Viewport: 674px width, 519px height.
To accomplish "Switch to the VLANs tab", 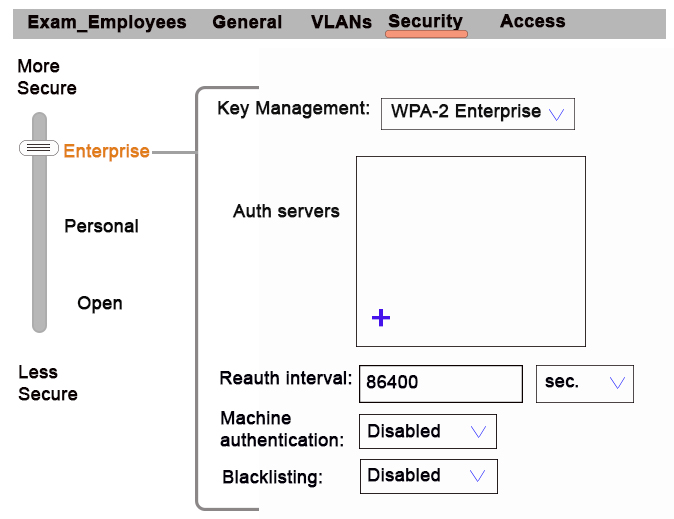I will (341, 22).
